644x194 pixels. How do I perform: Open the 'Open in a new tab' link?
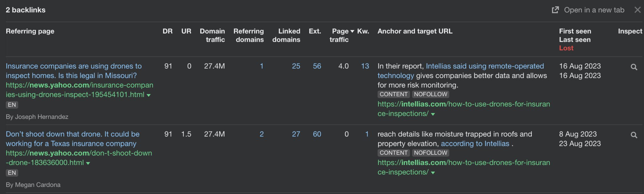[594, 10]
